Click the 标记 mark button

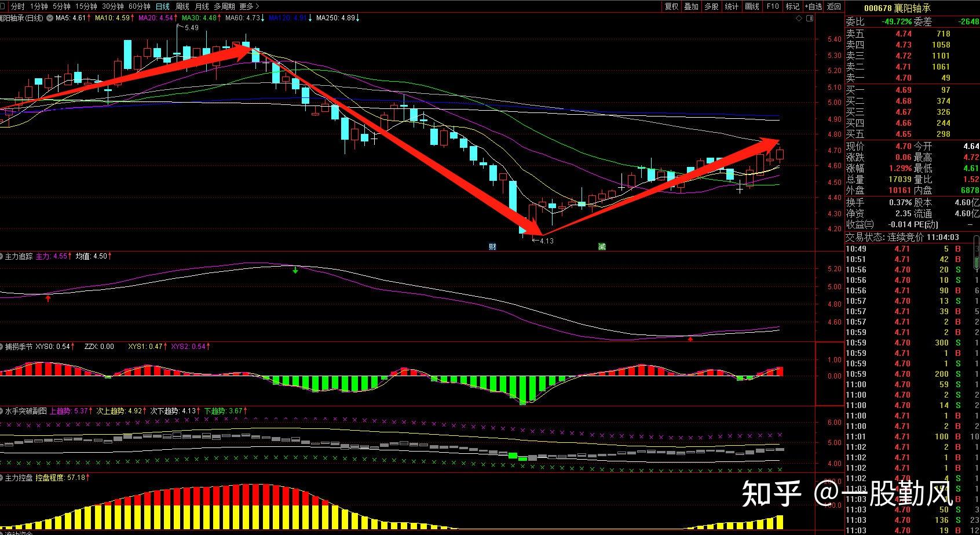[793, 6]
